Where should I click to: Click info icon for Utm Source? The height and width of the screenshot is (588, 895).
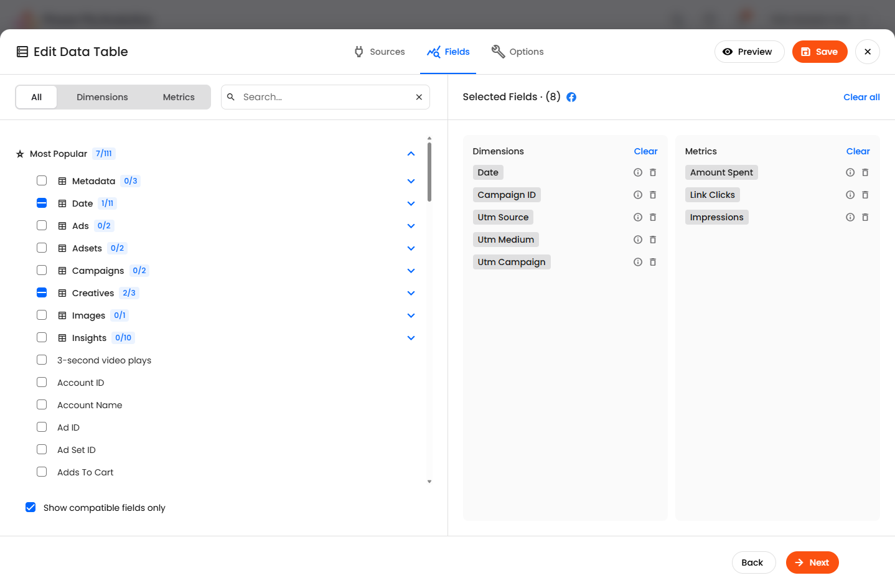point(638,217)
